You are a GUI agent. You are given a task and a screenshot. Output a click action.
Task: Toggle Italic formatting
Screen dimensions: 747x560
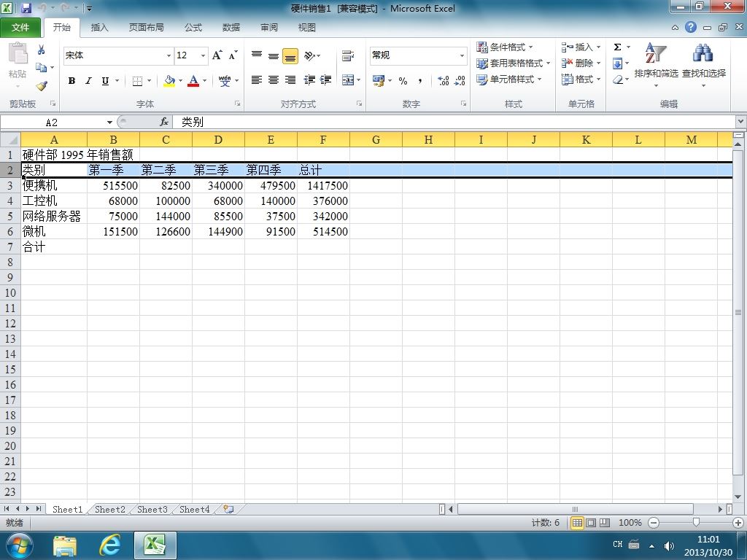[x=88, y=81]
